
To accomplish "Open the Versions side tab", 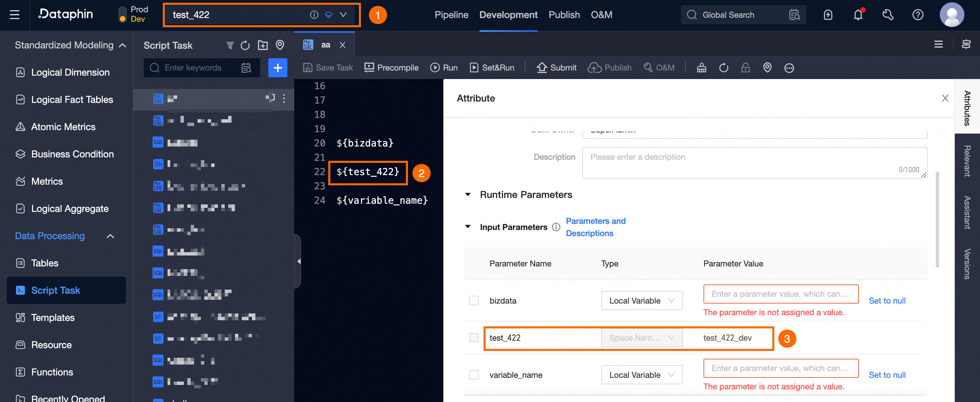I will pos(967,264).
